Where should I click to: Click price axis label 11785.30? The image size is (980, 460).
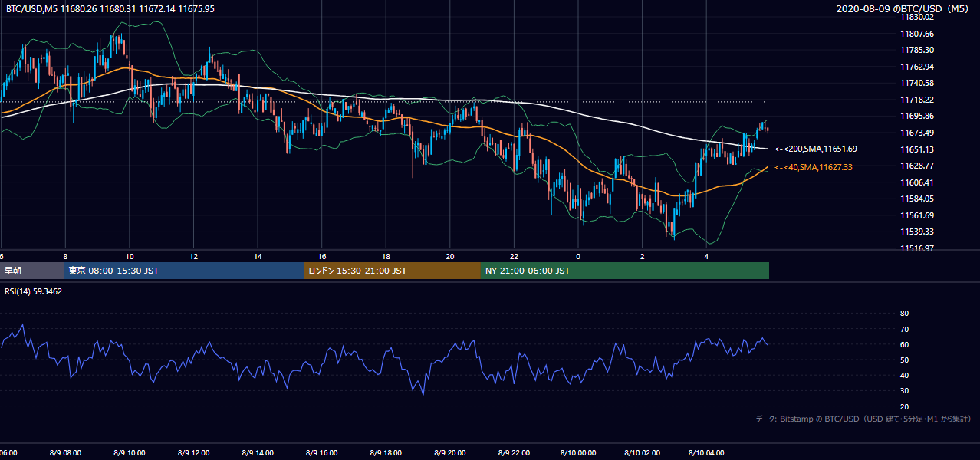[917, 50]
